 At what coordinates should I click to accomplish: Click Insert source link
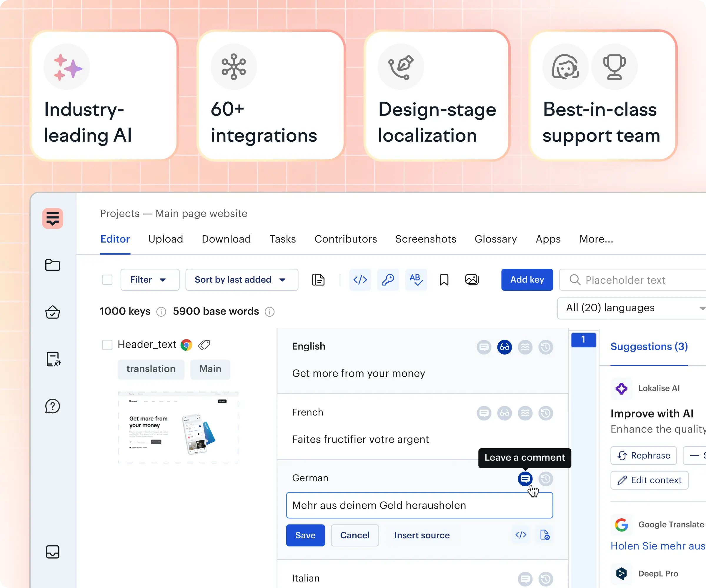tap(422, 535)
